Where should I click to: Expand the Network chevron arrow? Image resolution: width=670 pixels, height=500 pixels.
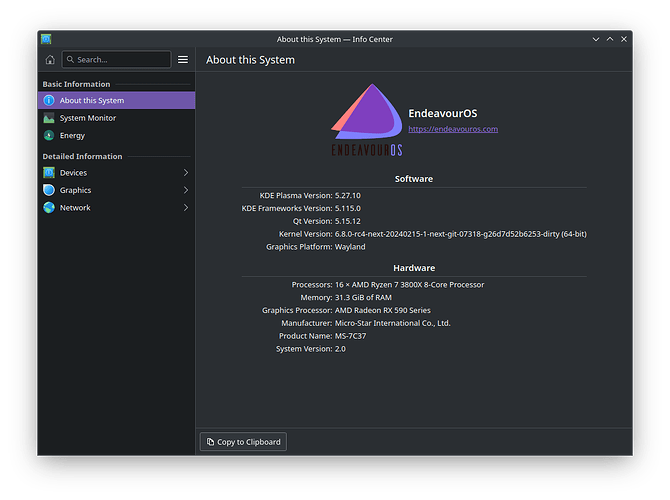(x=186, y=208)
